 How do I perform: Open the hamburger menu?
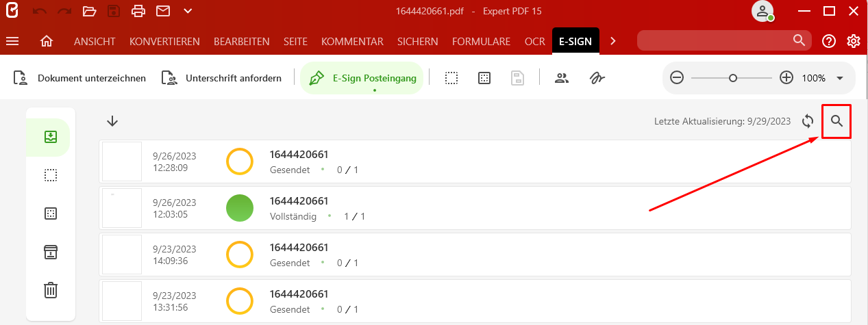pos(12,41)
